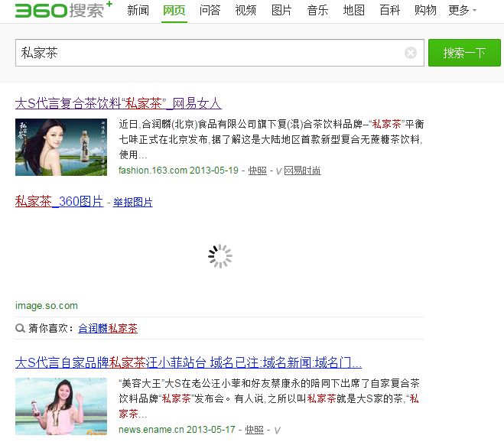
Task: Go to the 图片 tab
Action: (281, 10)
